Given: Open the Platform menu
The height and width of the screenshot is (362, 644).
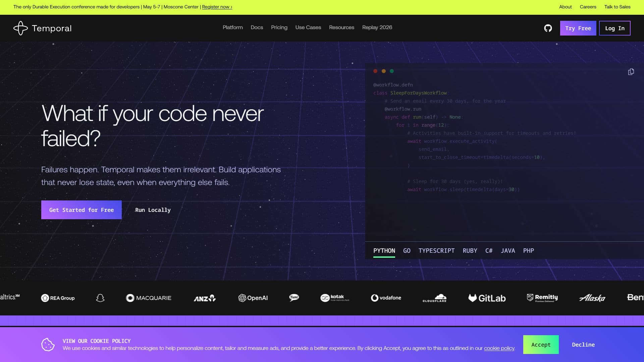Looking at the screenshot, I should [x=232, y=27].
